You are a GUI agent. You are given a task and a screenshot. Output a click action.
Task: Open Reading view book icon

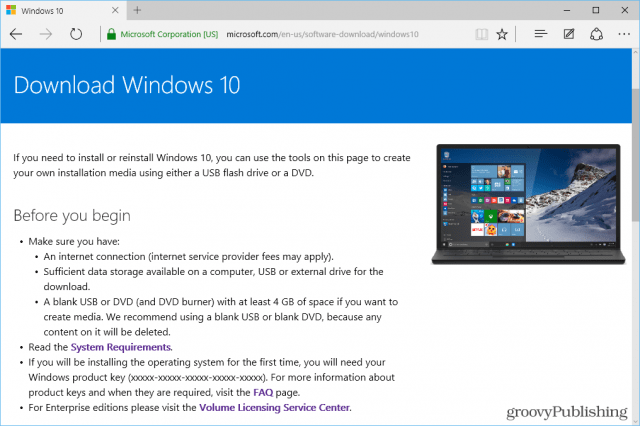(x=482, y=34)
